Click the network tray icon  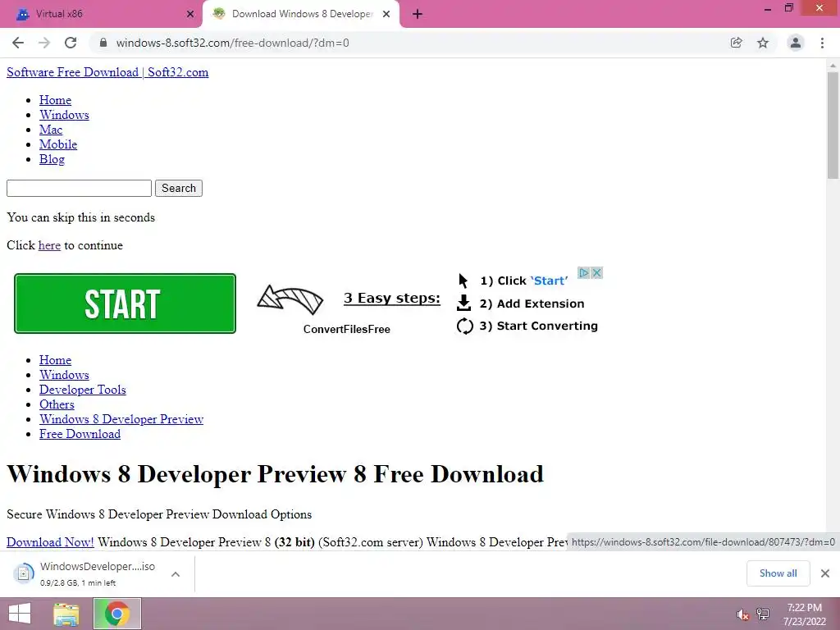coord(763,614)
